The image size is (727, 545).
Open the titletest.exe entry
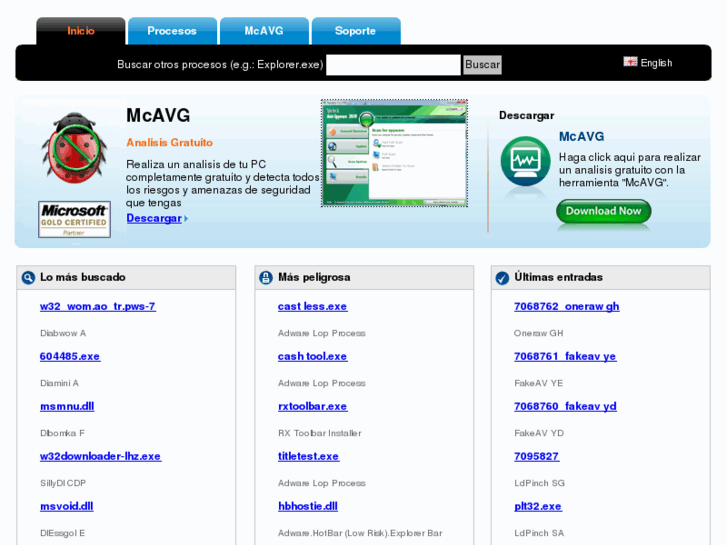click(x=308, y=456)
